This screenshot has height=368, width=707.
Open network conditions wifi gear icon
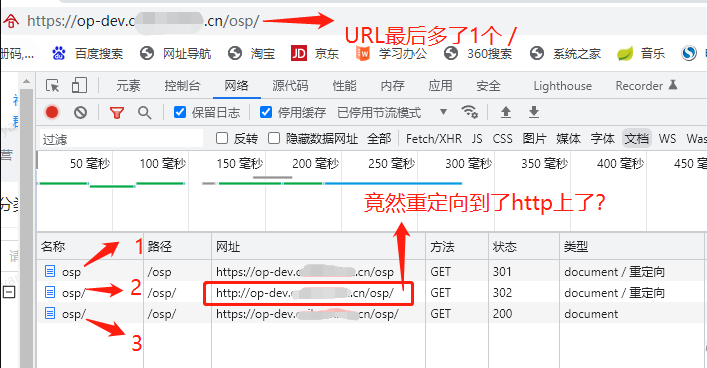[469, 111]
